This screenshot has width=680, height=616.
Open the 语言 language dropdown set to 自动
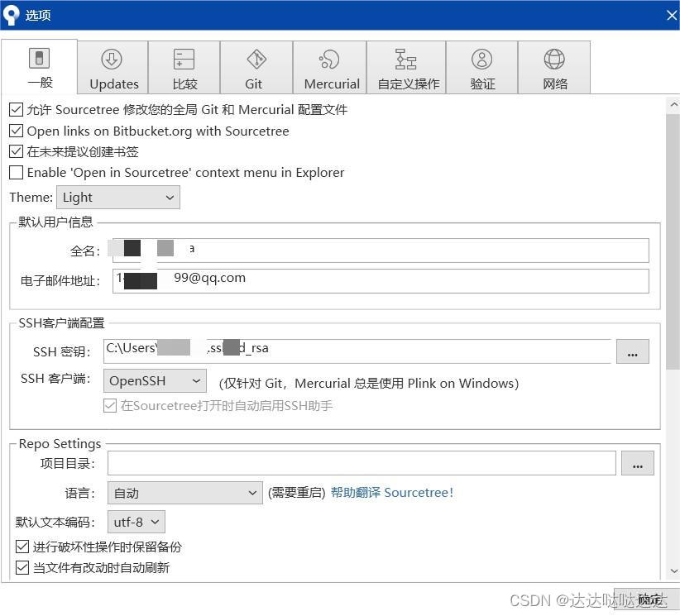click(185, 493)
